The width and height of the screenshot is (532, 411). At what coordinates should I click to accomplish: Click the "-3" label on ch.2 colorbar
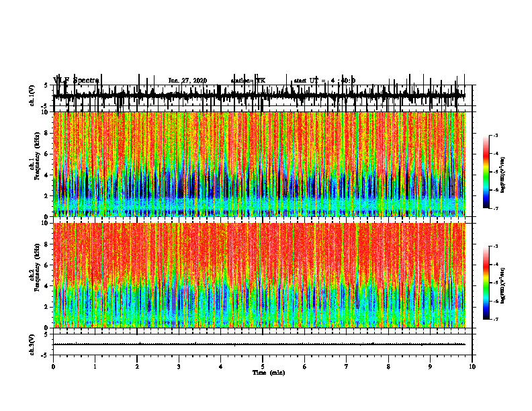click(495, 246)
